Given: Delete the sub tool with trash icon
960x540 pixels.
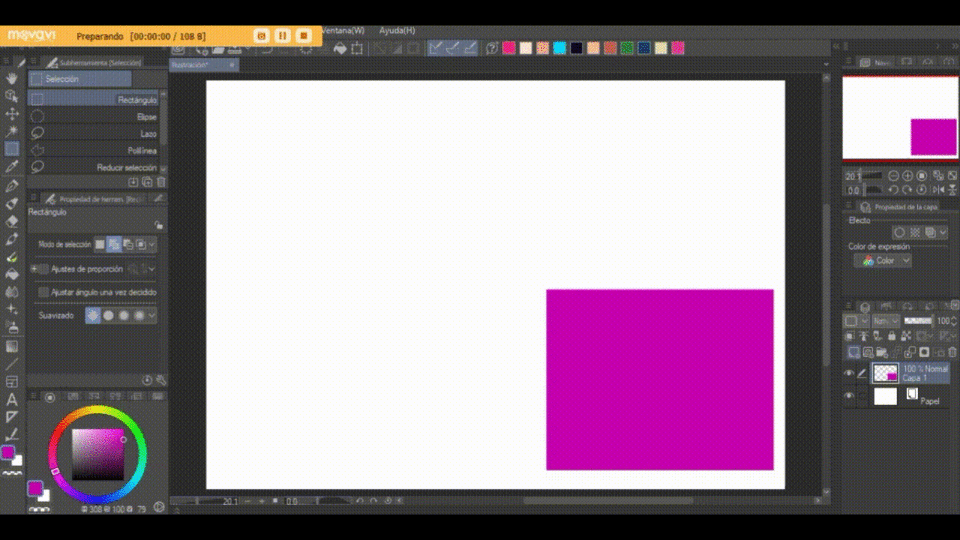Looking at the screenshot, I should (161, 182).
